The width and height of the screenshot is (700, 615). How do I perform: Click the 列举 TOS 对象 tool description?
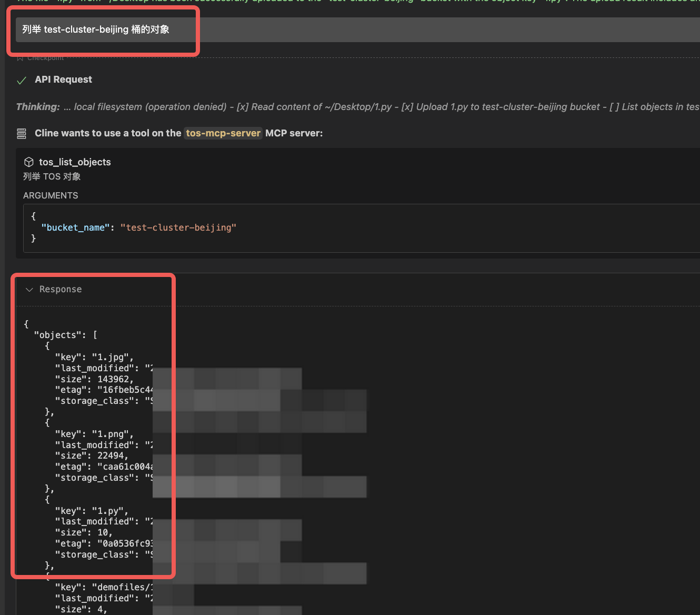click(x=52, y=176)
